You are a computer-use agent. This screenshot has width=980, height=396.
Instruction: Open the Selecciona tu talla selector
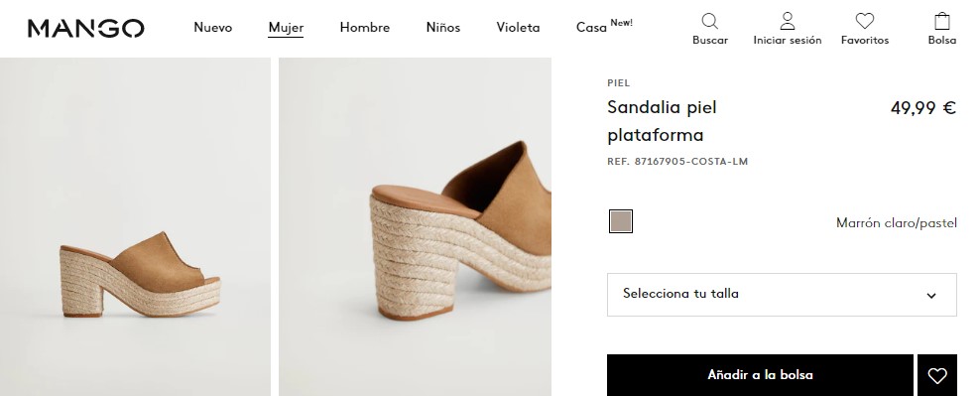(x=782, y=295)
